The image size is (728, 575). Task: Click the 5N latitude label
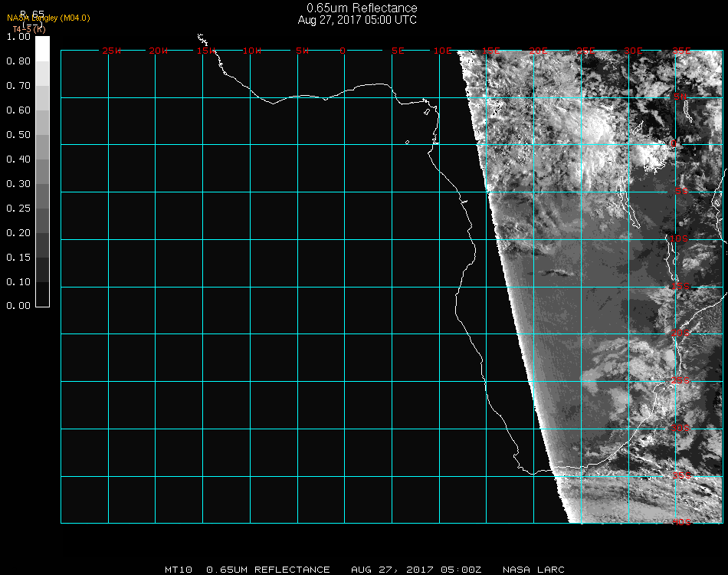[x=680, y=97]
